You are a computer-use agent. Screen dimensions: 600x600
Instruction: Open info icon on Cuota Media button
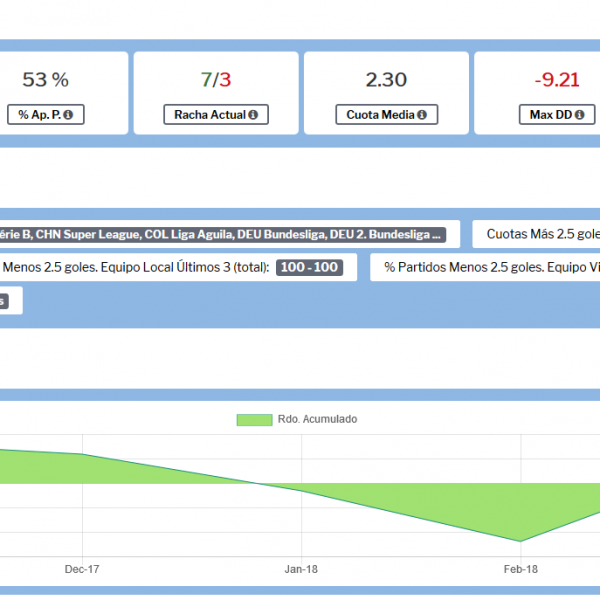click(x=422, y=115)
